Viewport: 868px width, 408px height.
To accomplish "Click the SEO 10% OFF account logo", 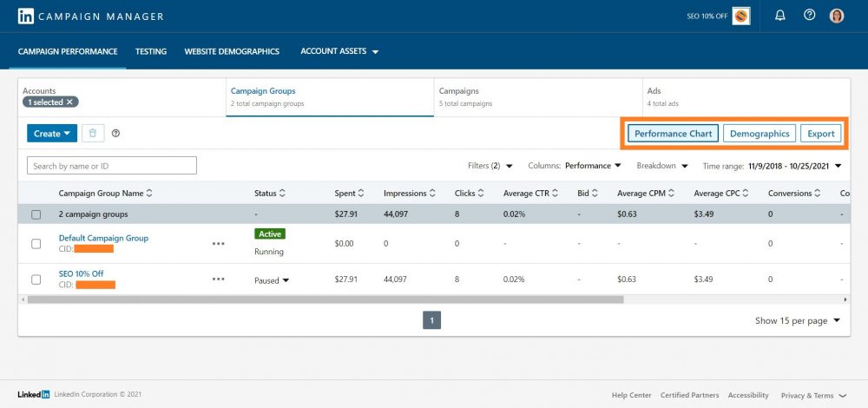I will (x=740, y=16).
